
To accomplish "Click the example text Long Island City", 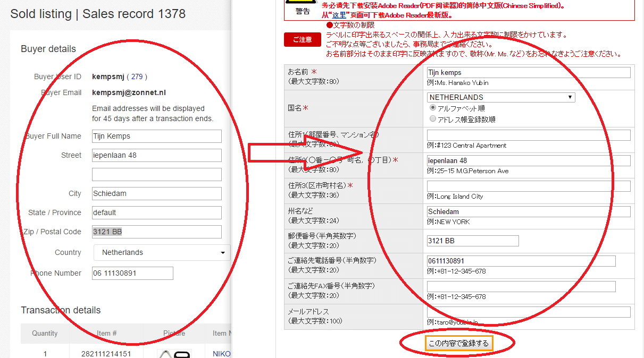I will coord(459,197).
